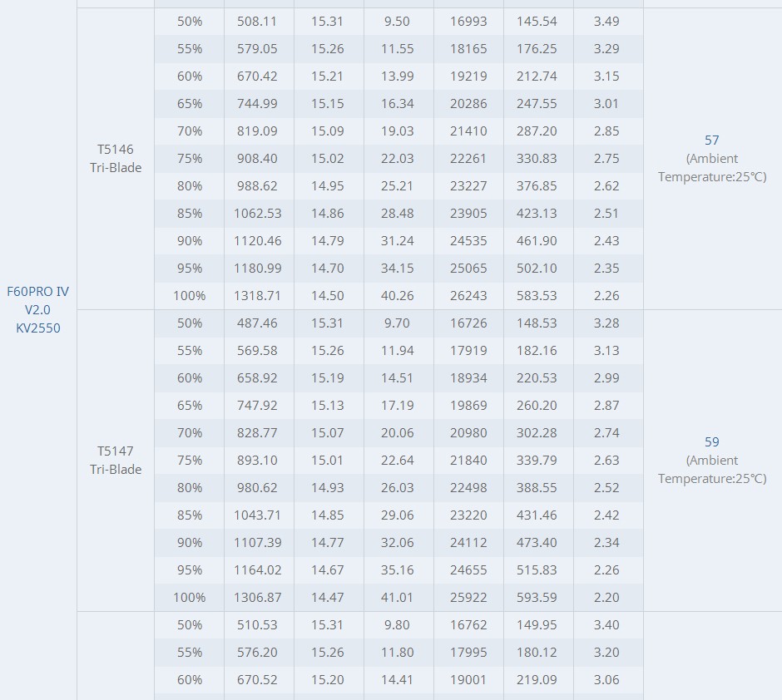Click the 593.59 power value
The image size is (782, 700).
click(x=537, y=598)
